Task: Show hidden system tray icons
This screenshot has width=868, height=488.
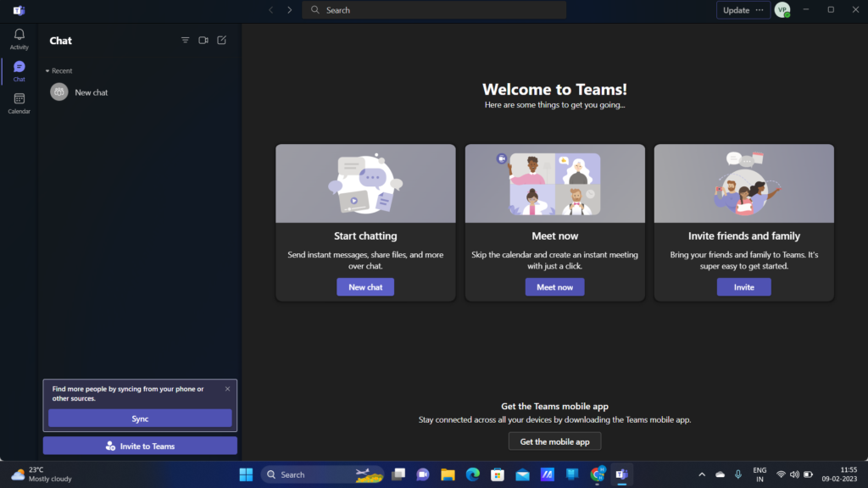Action: point(702,474)
